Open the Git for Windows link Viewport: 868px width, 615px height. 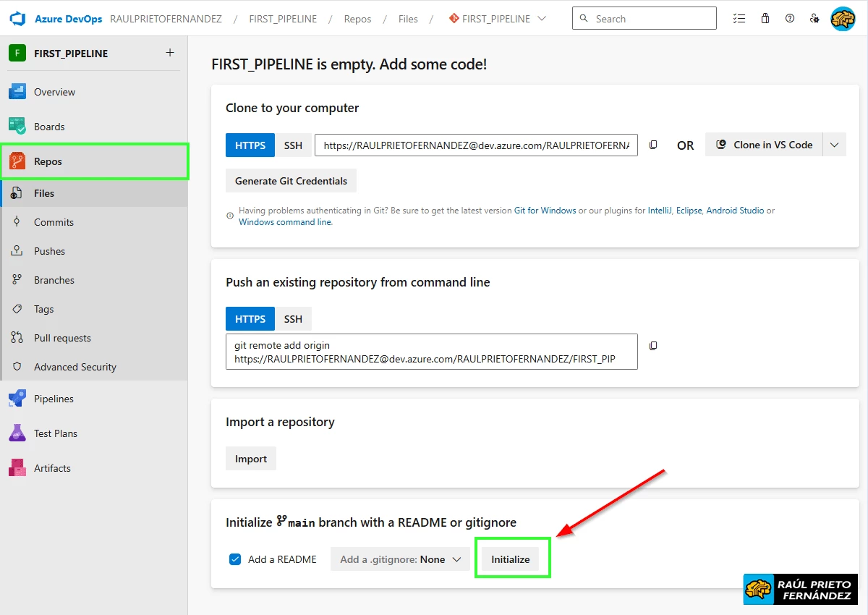pos(545,210)
